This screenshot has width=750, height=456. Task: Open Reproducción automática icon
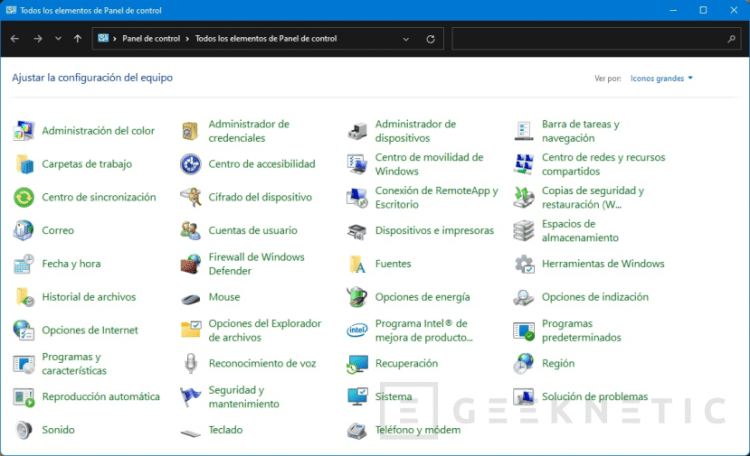tap(24, 397)
